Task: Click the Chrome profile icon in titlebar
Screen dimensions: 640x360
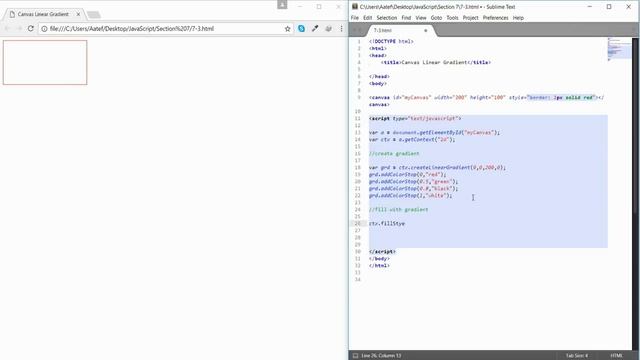Action: [x=282, y=4]
